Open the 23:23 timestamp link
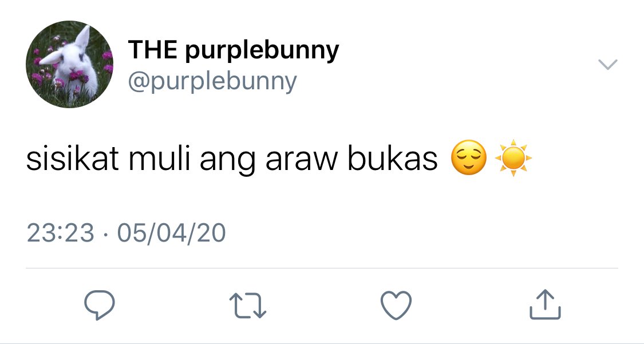The width and height of the screenshot is (644, 344). (60, 233)
